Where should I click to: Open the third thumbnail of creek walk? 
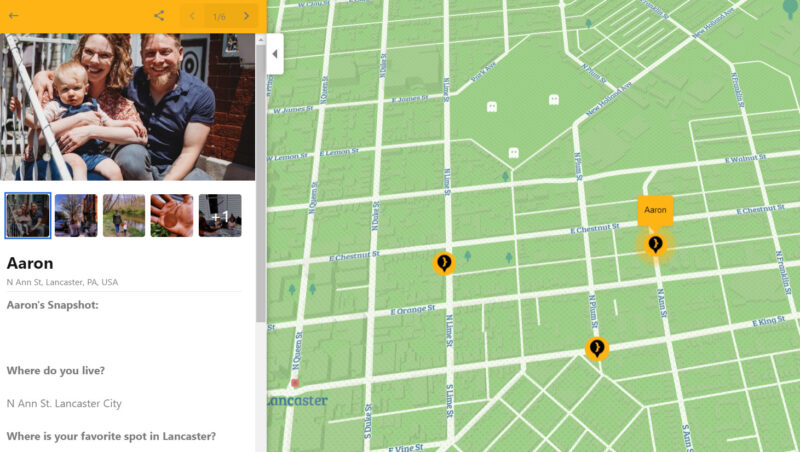[124, 215]
